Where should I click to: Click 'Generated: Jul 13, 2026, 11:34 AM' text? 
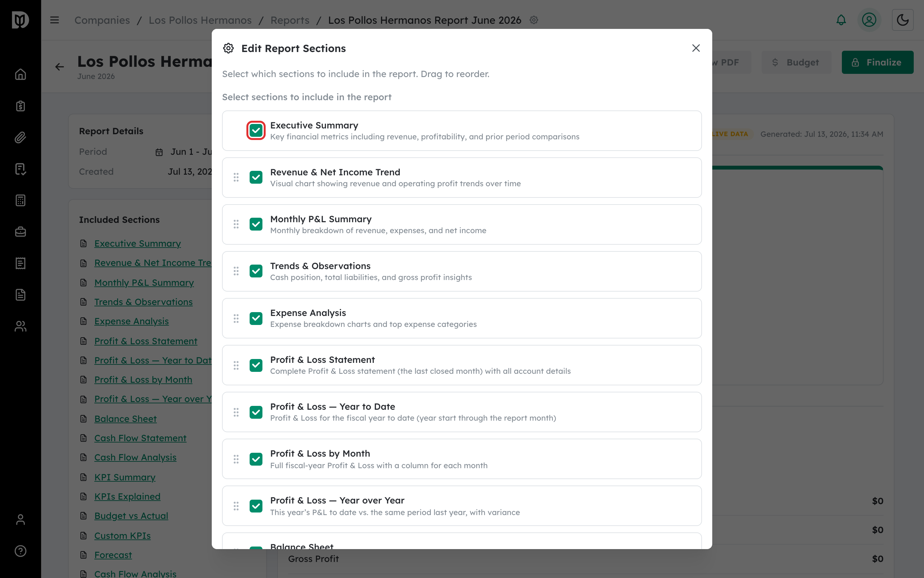(822, 134)
